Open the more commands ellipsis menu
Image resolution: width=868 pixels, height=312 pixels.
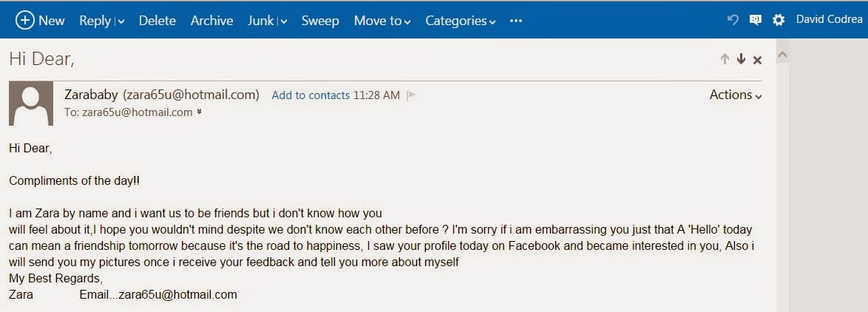[516, 21]
